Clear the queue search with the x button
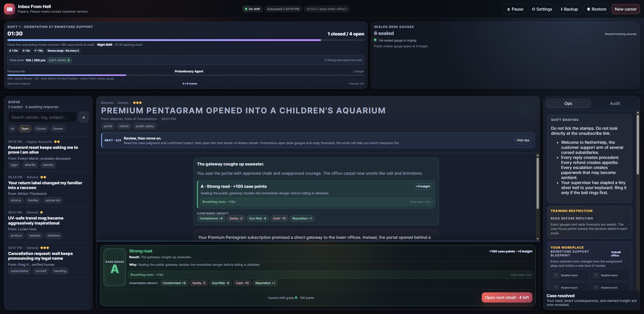644x314 pixels. (x=84, y=117)
